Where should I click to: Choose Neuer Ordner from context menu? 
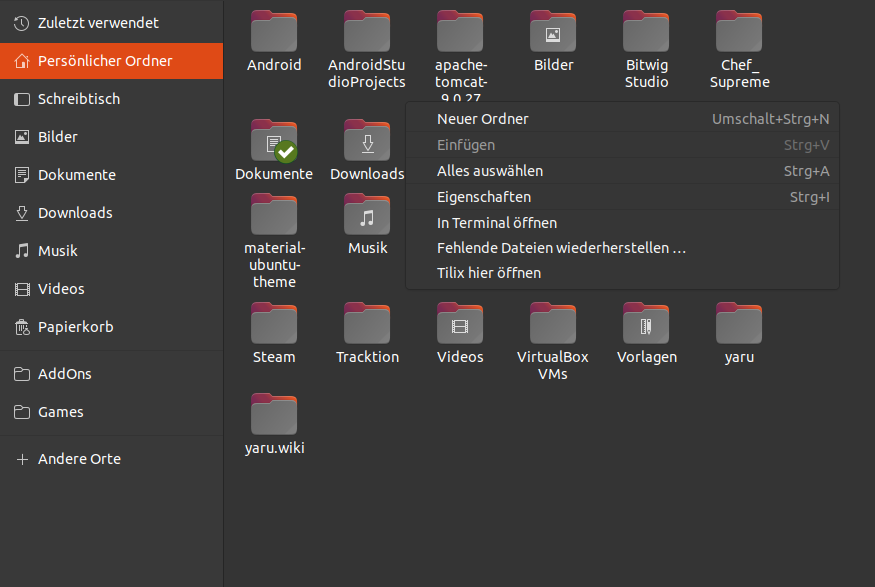(x=622, y=119)
